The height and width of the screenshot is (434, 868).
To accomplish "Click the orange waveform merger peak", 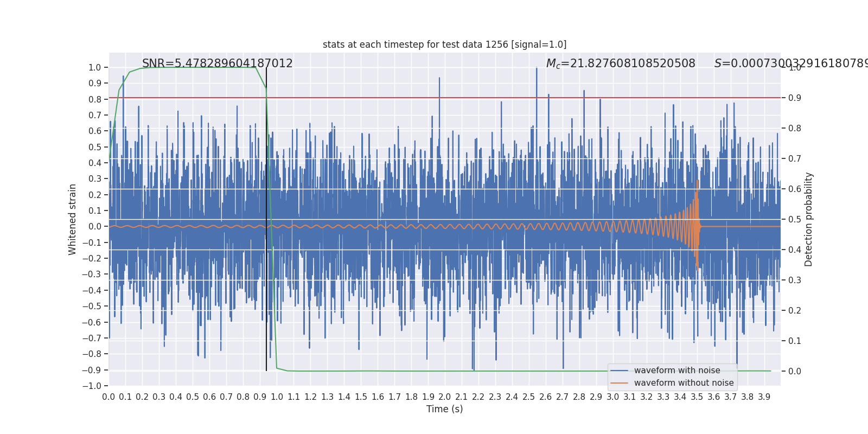I will pos(697,181).
